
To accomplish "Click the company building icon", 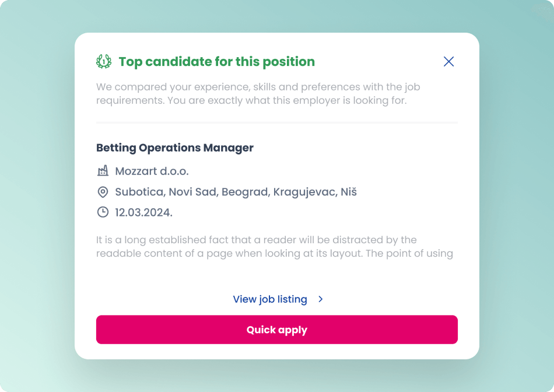I will point(103,171).
